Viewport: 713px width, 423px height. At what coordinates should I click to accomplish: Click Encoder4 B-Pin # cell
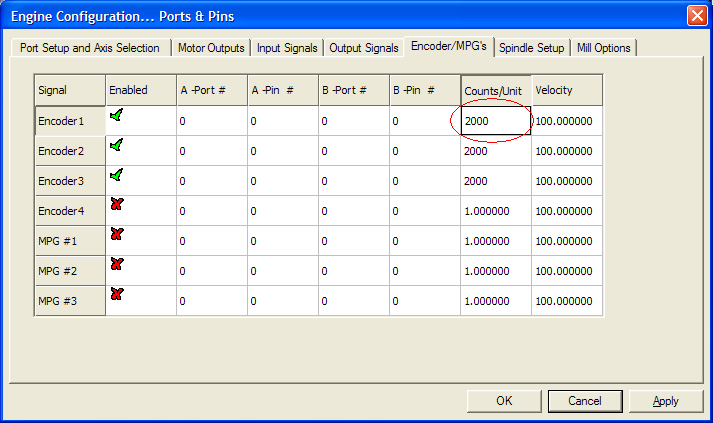click(424, 211)
